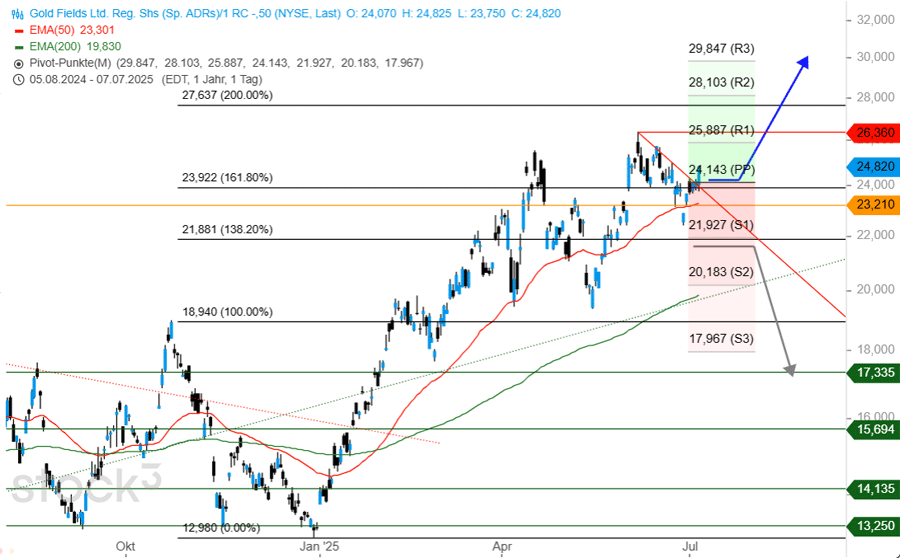Screen dimensions: 900x558
Task: Click the blue 24,820 last price tag
Action: click(x=873, y=167)
